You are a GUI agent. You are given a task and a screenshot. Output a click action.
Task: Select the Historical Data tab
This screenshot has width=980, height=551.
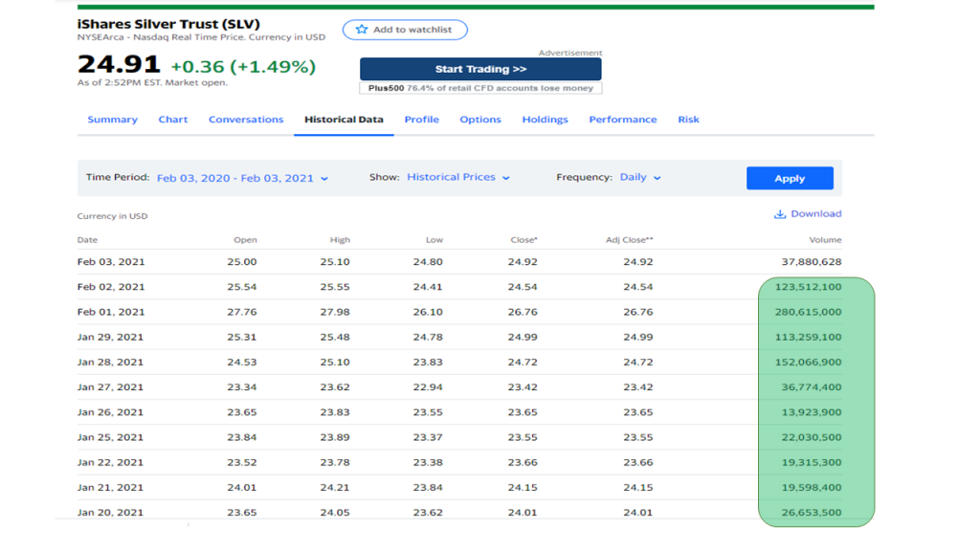click(344, 120)
